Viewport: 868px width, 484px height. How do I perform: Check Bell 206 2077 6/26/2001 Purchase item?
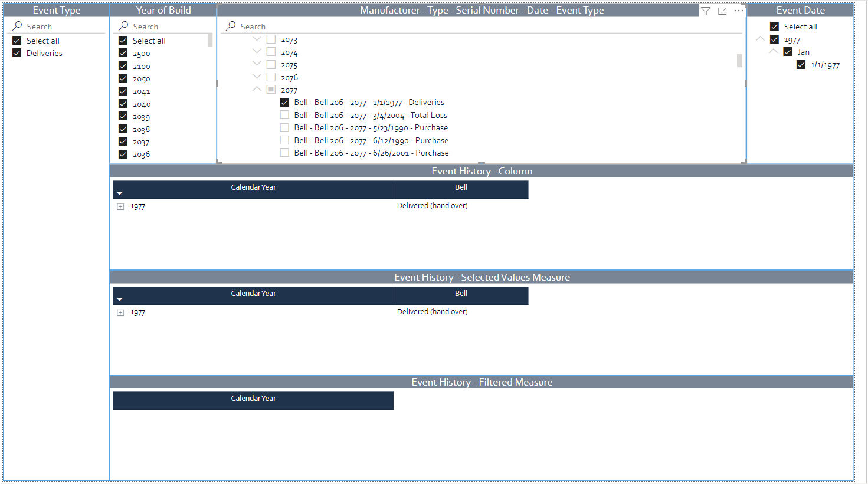pos(284,153)
